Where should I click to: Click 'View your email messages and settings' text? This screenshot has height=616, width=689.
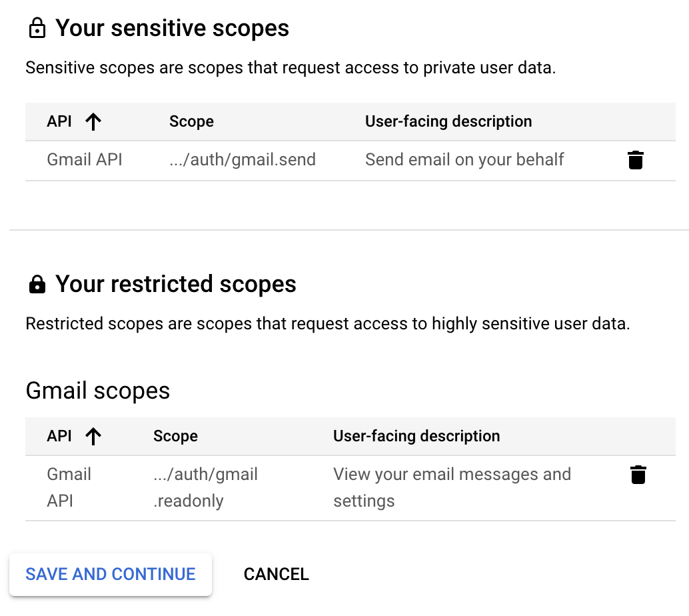click(x=452, y=487)
